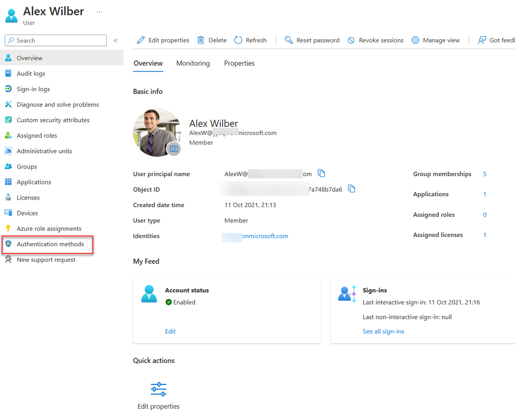Screen dimensions: 515x420
Task: Click Alex Wilber's profile photo
Action: pos(157,132)
